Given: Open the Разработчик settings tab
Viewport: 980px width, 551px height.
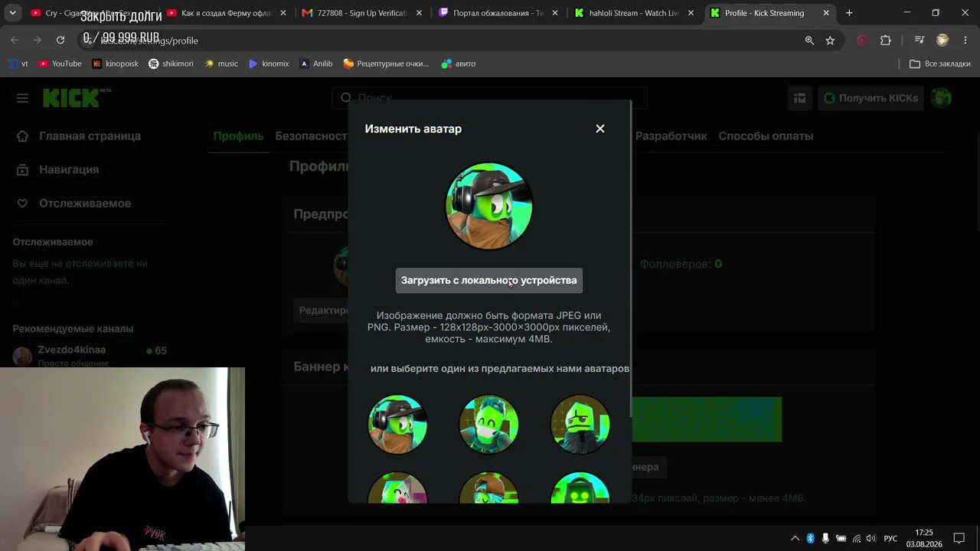Looking at the screenshot, I should point(671,136).
